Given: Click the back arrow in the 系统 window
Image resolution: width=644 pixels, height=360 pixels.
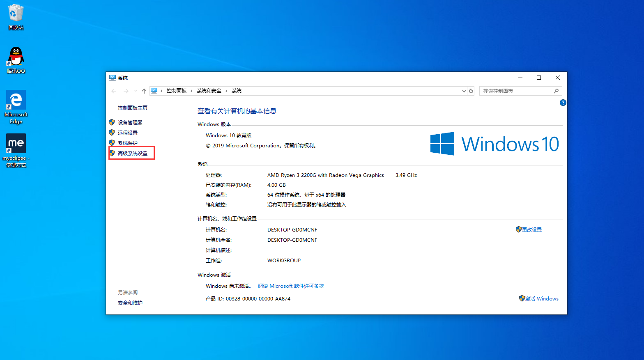Looking at the screenshot, I should pos(114,91).
